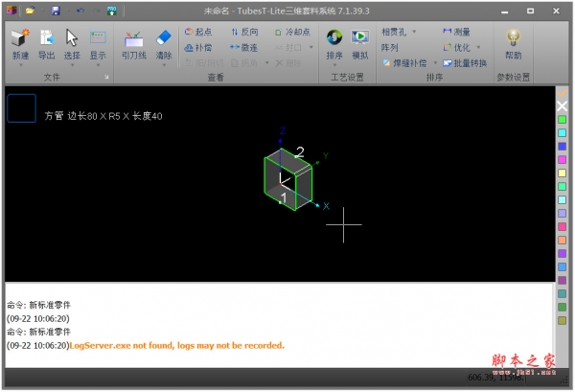Pick the yellow layer swatch

tap(562, 173)
